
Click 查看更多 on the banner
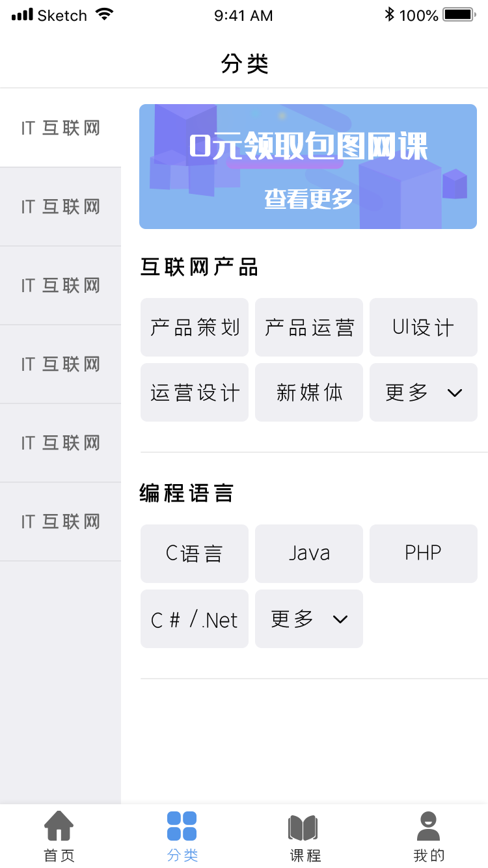click(x=308, y=199)
